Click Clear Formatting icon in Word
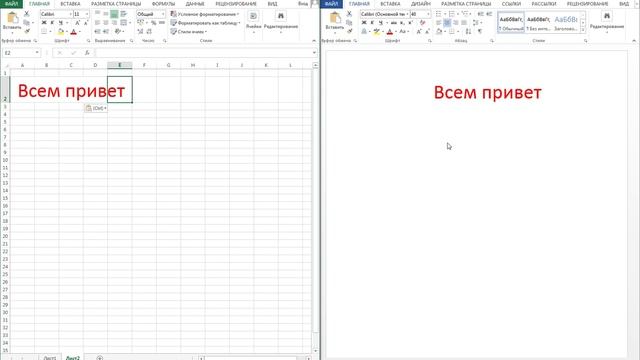This screenshot has height=360, width=640. pyautogui.click(x=423, y=22)
